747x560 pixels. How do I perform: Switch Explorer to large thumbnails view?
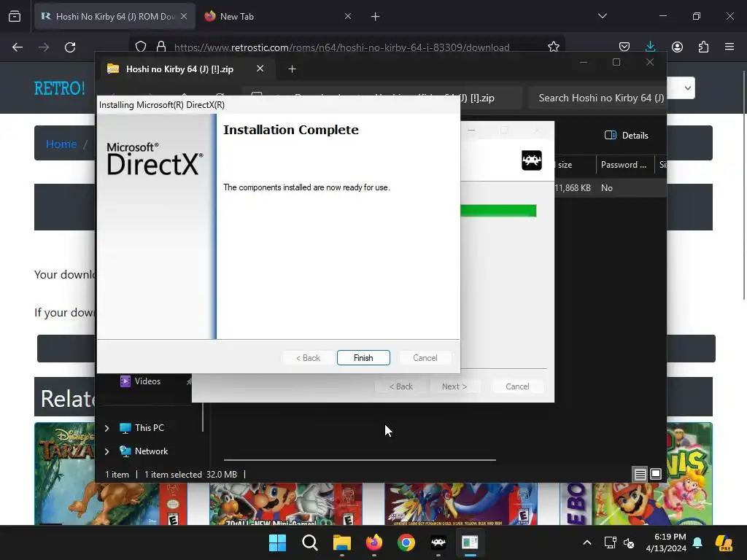[x=656, y=474]
